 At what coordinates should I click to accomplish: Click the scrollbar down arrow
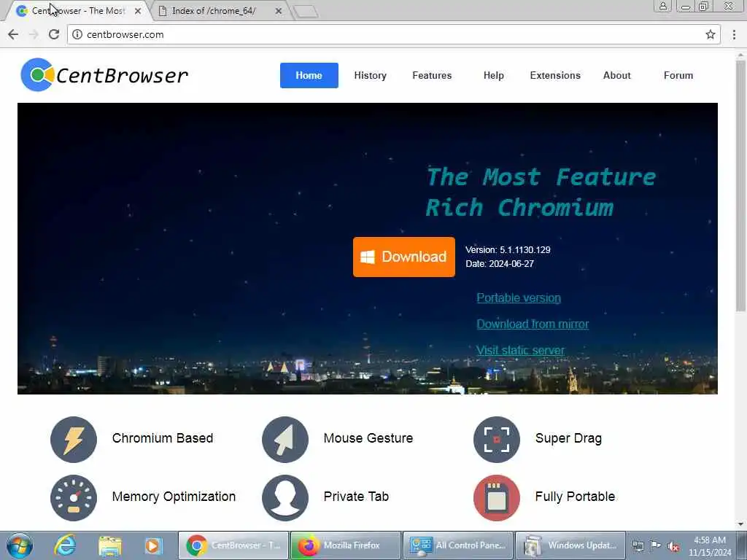pyautogui.click(x=741, y=524)
